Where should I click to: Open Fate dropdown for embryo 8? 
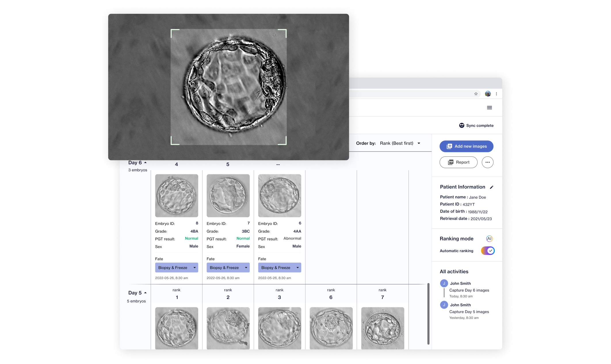(176, 268)
